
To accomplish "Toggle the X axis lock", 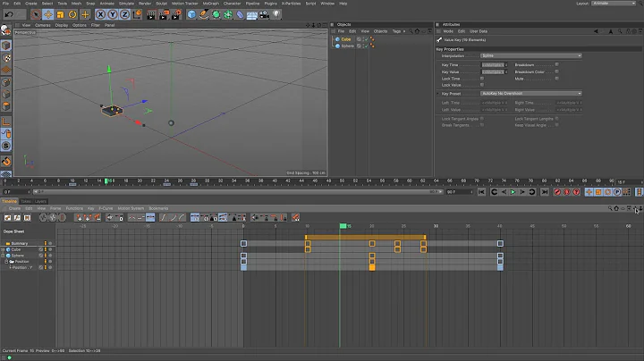I will 100,15.
